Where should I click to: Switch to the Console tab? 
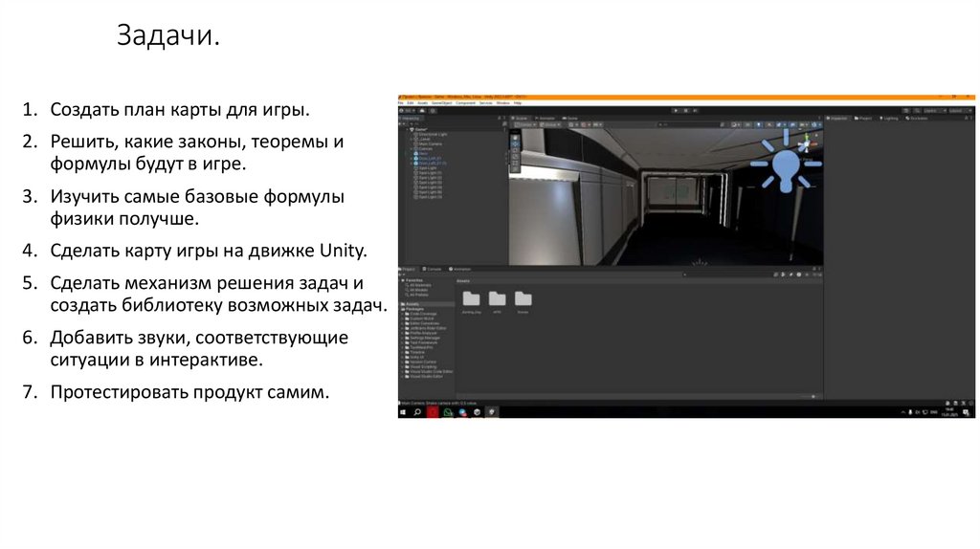point(432,269)
